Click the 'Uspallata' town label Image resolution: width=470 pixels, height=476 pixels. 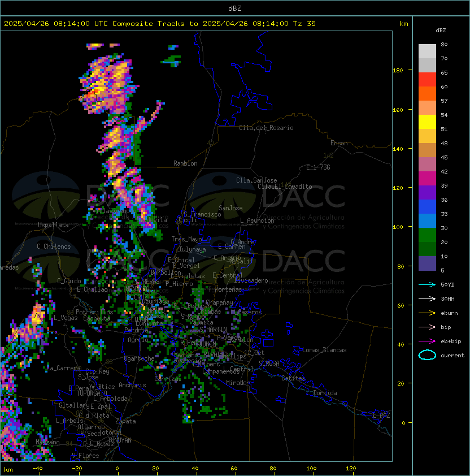coord(53,225)
